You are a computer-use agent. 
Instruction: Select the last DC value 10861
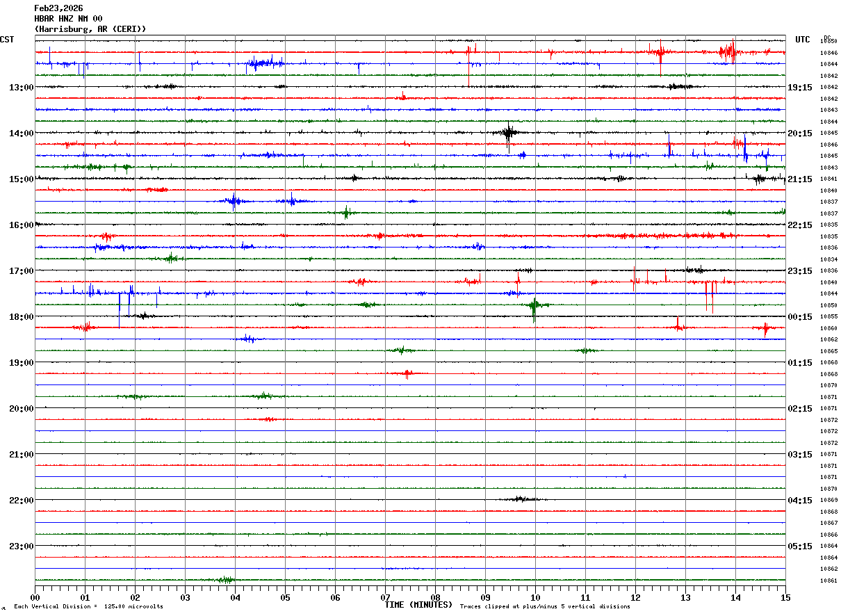point(828,581)
